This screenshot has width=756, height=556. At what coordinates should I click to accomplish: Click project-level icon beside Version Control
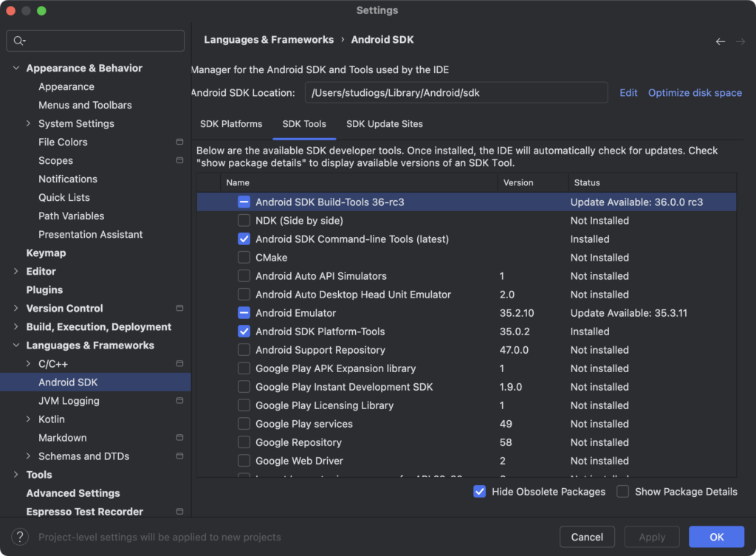180,308
